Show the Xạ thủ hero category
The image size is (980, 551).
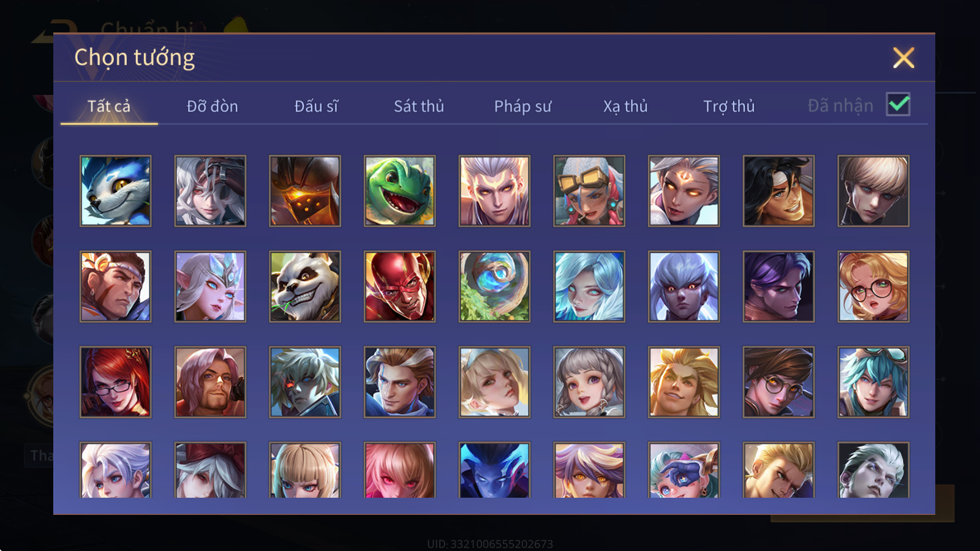(625, 107)
